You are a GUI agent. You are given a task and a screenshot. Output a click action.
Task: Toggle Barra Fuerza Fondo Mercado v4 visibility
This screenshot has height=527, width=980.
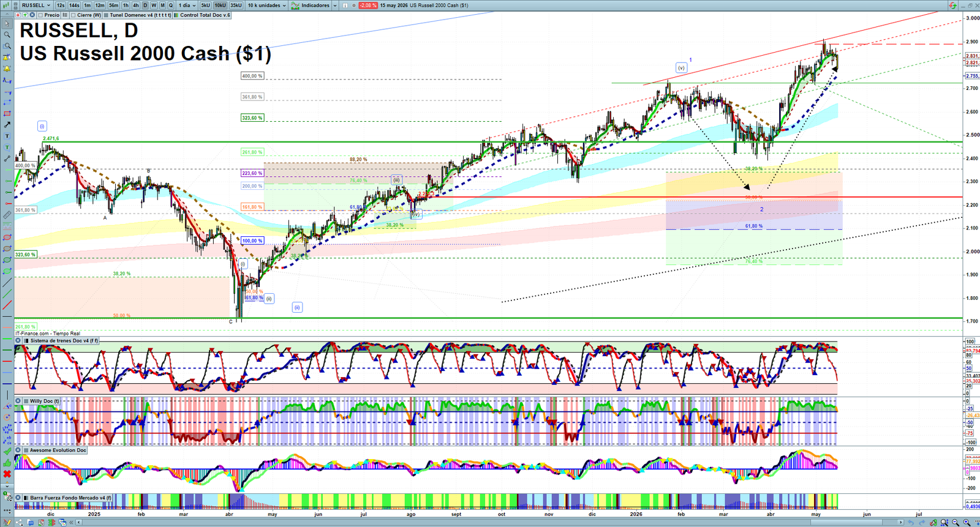point(26,498)
